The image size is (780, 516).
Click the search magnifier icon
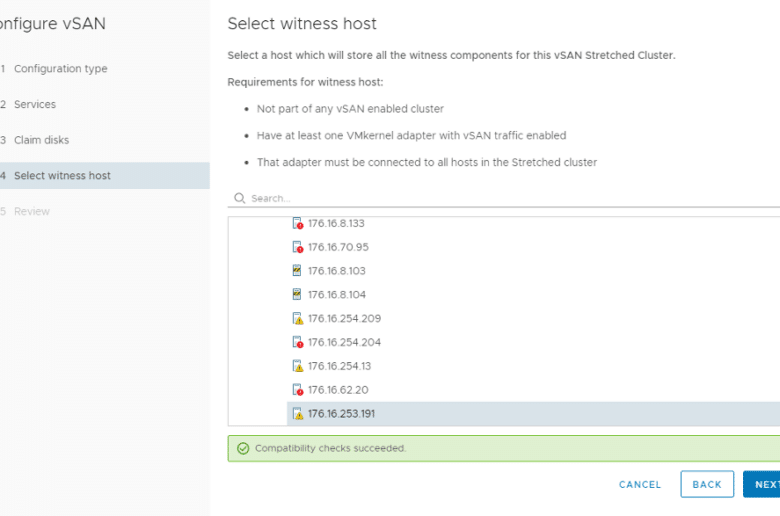click(x=240, y=198)
